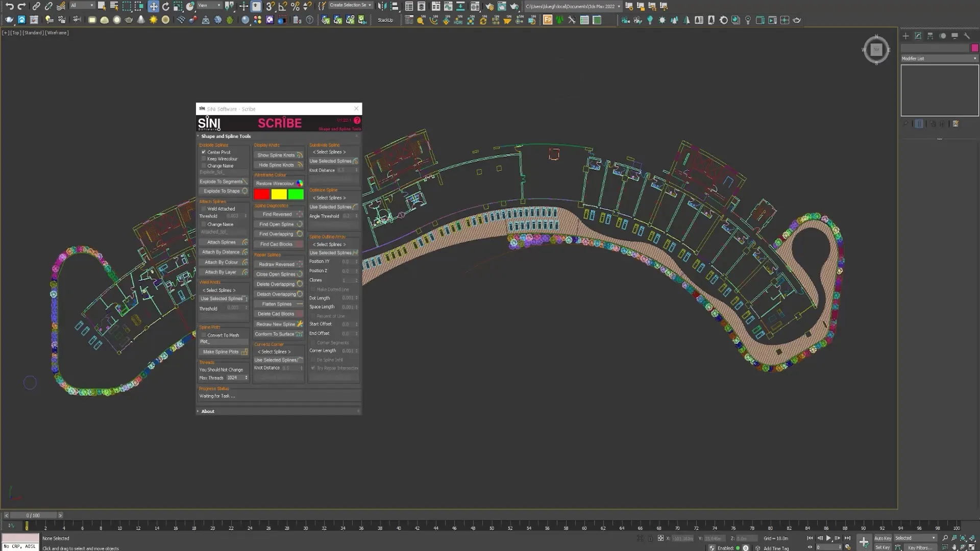Toggle Try Repair Intersections checkbox
The height and width of the screenshot is (551, 980).
coord(313,368)
